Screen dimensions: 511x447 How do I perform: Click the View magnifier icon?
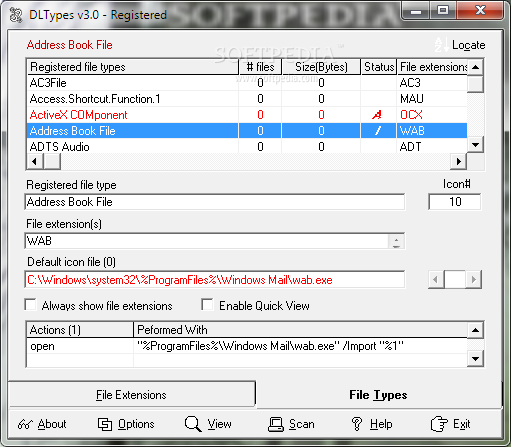[193, 424]
